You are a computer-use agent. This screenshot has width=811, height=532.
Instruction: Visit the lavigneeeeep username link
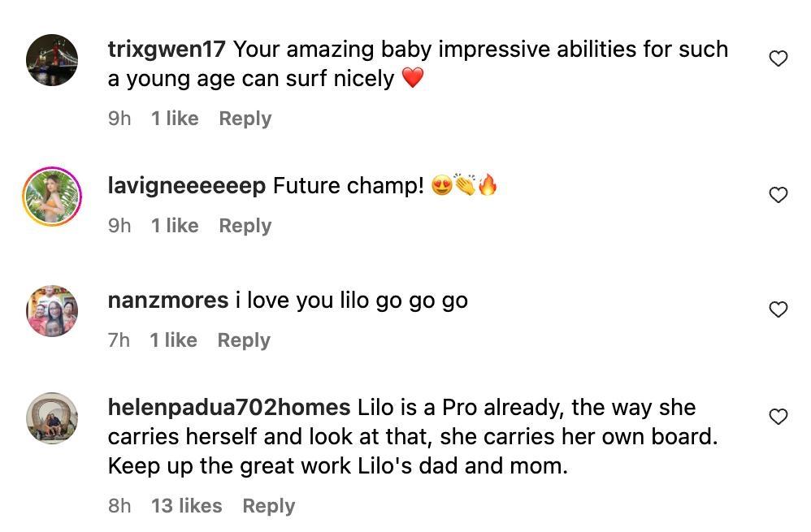click(186, 186)
